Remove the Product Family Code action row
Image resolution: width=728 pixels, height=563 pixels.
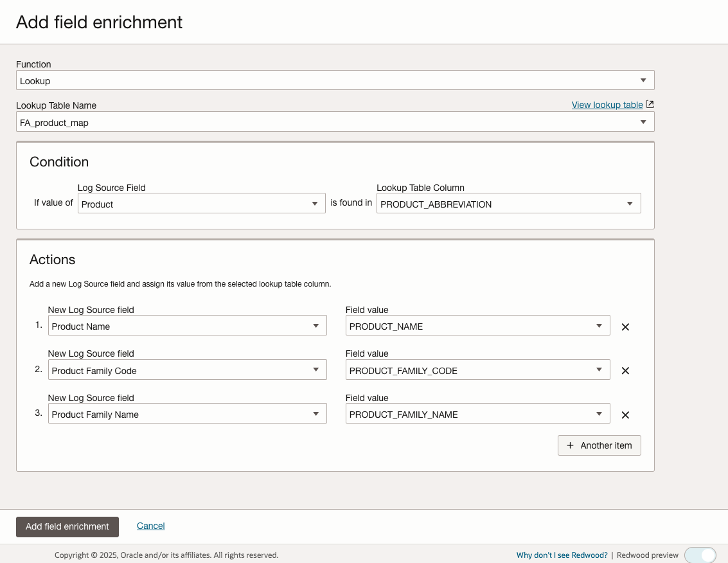625,371
